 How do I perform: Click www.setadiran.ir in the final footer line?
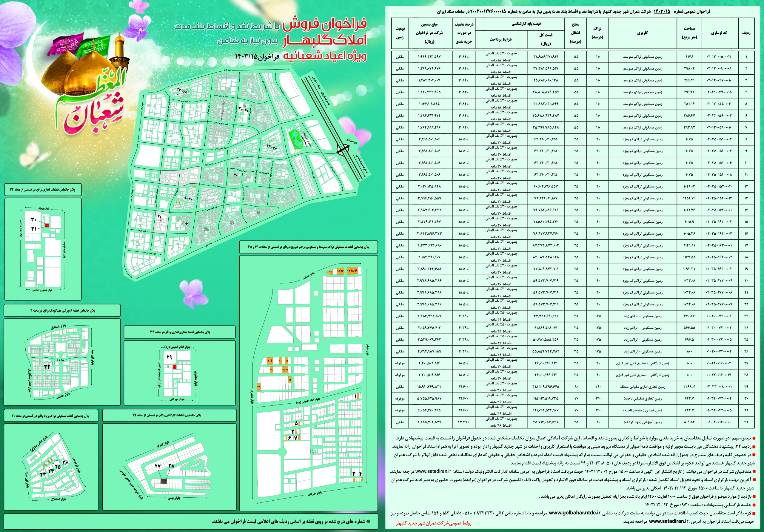[668, 521]
